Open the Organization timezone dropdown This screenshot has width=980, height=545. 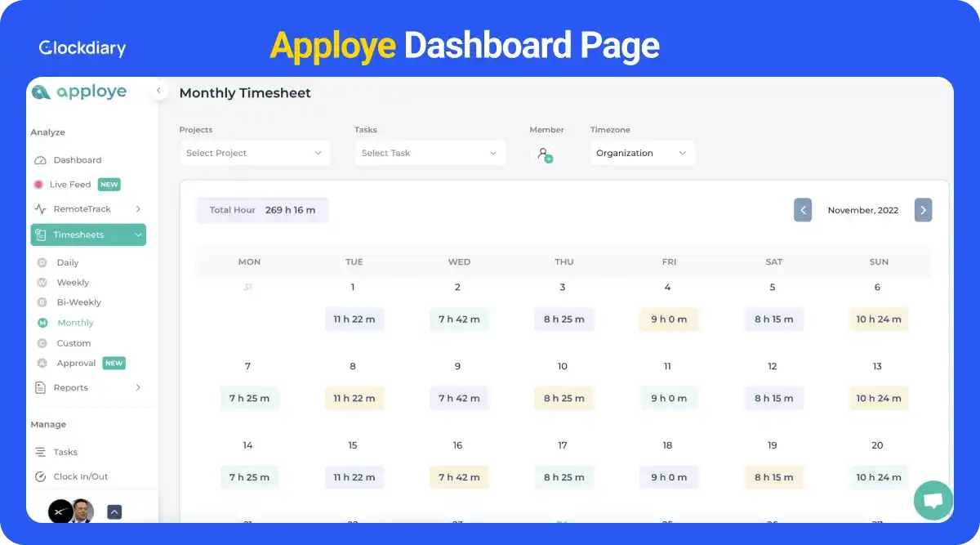coord(643,153)
